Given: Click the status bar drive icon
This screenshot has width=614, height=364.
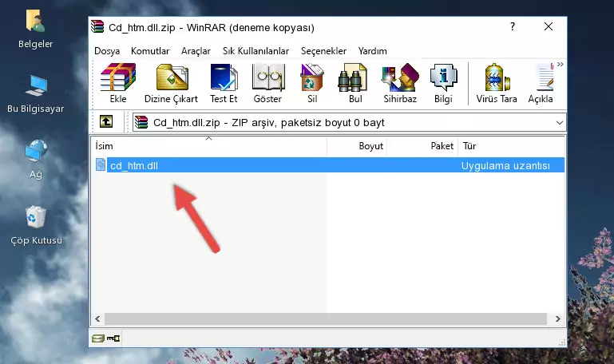Looking at the screenshot, I should point(98,338).
